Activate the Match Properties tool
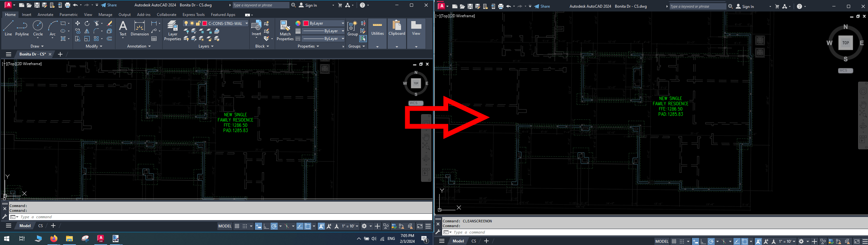 285,30
